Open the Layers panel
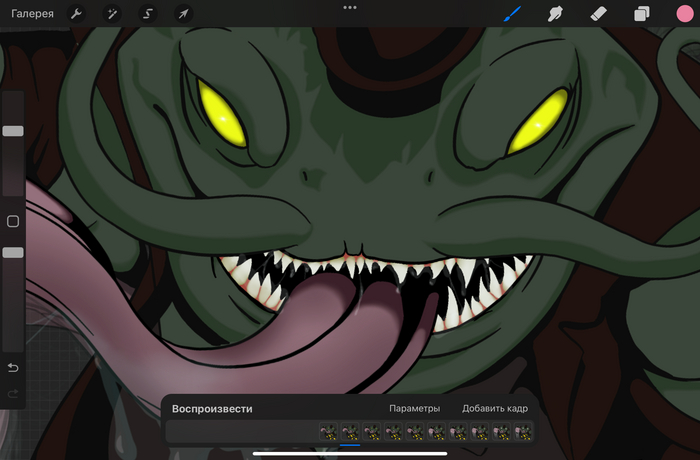 (642, 14)
